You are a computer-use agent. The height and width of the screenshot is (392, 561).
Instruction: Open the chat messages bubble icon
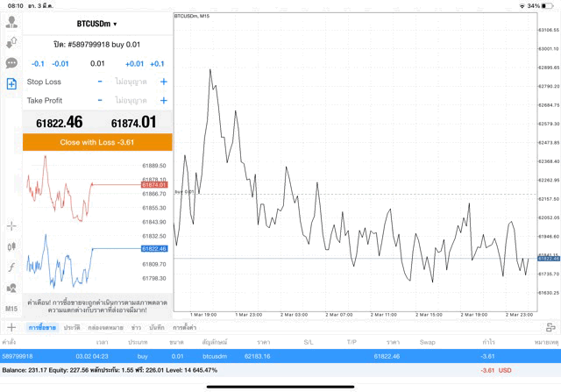[11, 63]
